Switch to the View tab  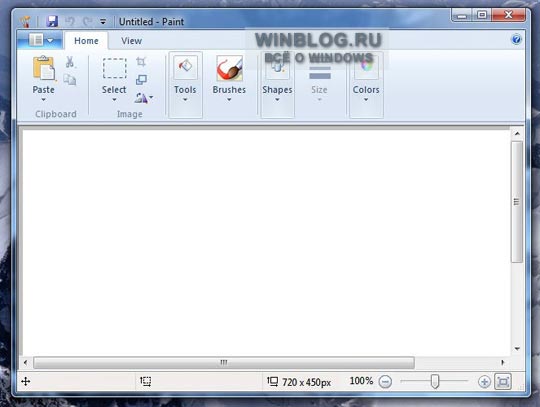coord(132,41)
